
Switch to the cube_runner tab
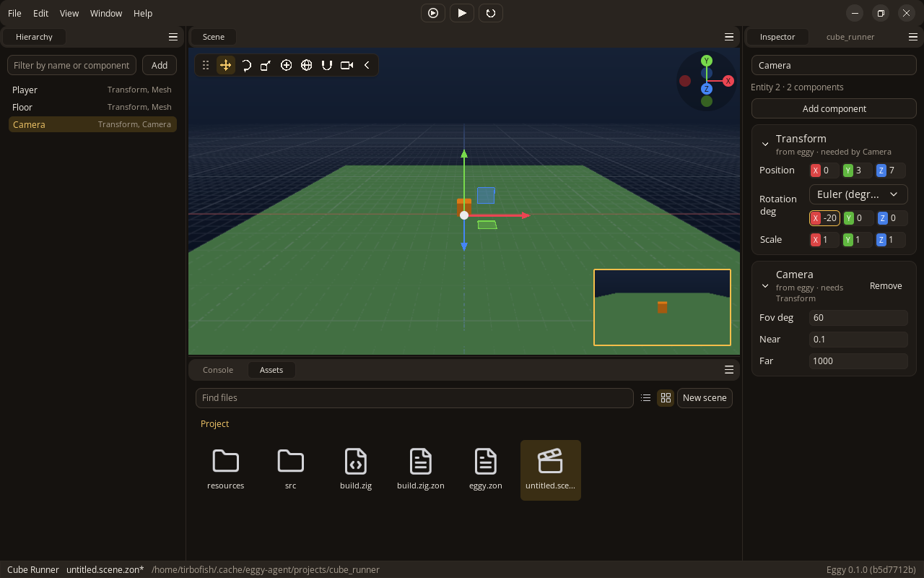pos(850,37)
